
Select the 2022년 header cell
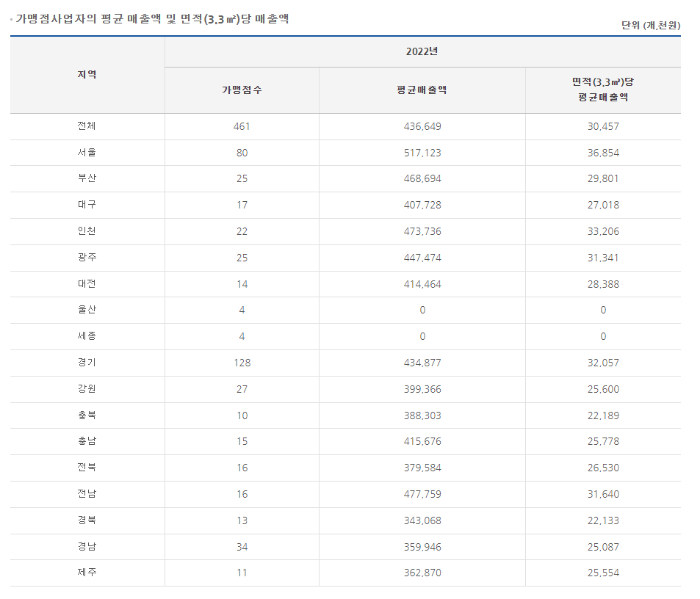pyautogui.click(x=422, y=51)
